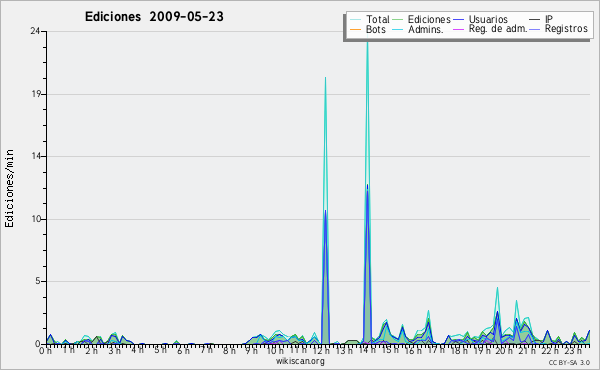Click the spike peak near 12 h
Viewport: 600px width, 370px height.
pyautogui.click(x=325, y=78)
